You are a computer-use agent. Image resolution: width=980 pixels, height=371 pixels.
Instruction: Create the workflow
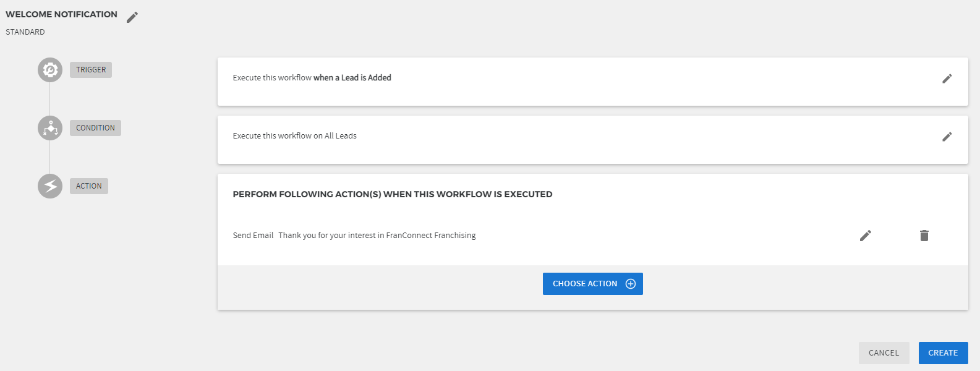point(943,353)
